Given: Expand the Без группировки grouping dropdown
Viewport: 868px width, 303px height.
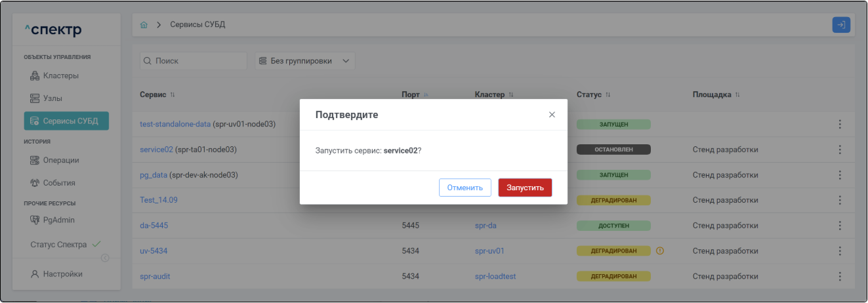Looking at the screenshot, I should 304,61.
